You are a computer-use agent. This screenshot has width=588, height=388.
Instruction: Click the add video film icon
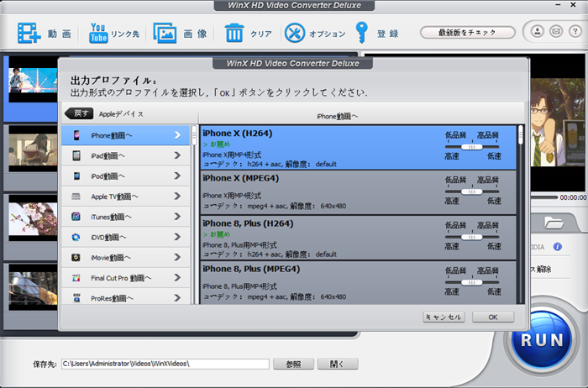(29, 34)
